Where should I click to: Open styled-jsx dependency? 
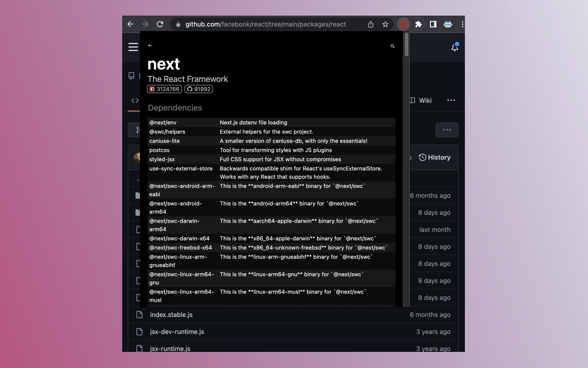tap(162, 159)
